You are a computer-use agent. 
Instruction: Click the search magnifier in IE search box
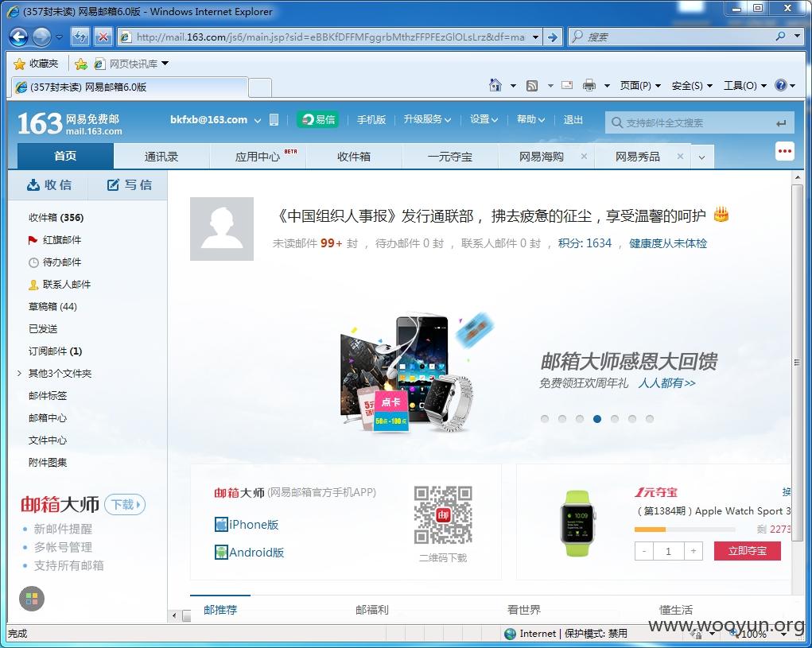click(x=780, y=37)
